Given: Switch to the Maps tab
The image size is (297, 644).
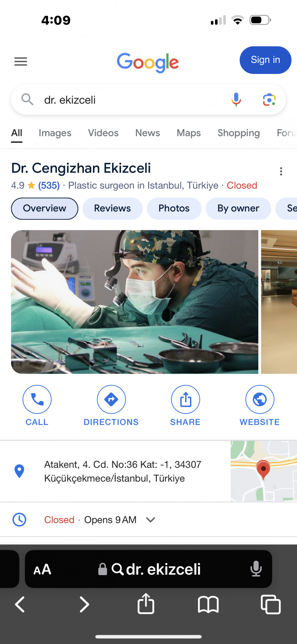Looking at the screenshot, I should pos(189,133).
